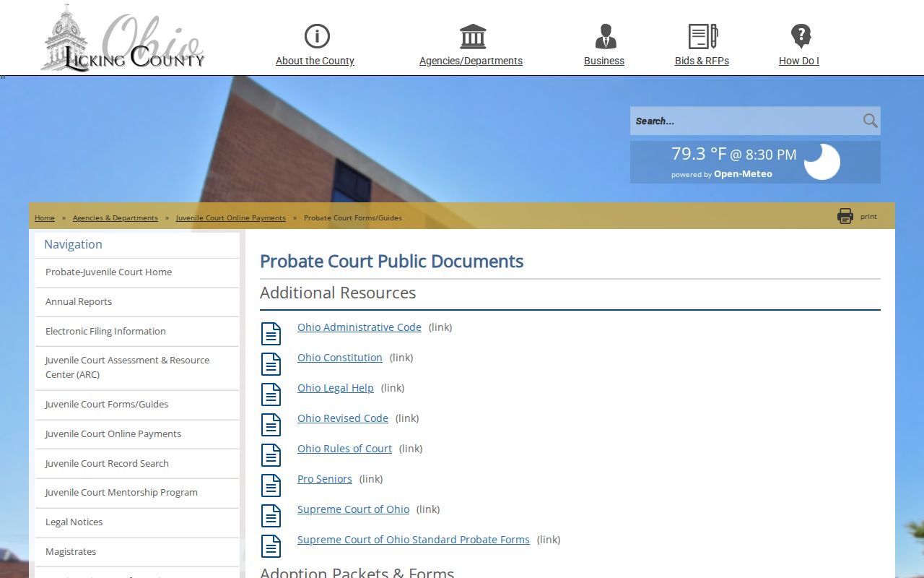924x578 pixels.
Task: Click the About the County info icon
Action: (x=317, y=36)
